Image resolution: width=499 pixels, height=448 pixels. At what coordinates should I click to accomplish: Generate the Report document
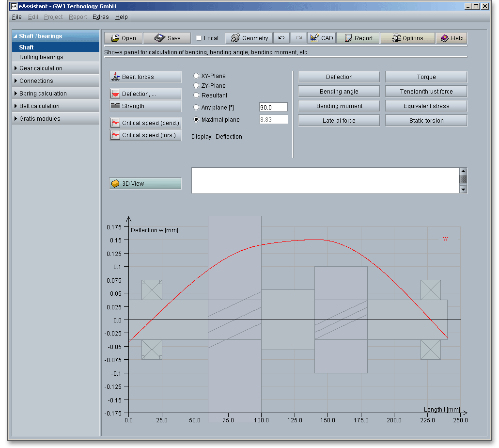[358, 38]
